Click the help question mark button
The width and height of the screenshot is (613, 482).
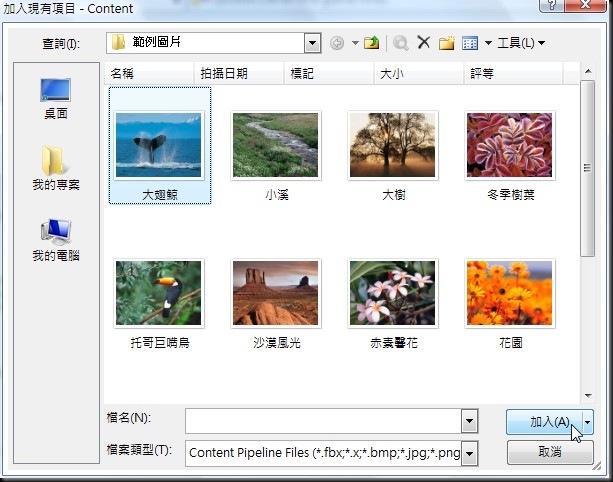tap(552, 5)
